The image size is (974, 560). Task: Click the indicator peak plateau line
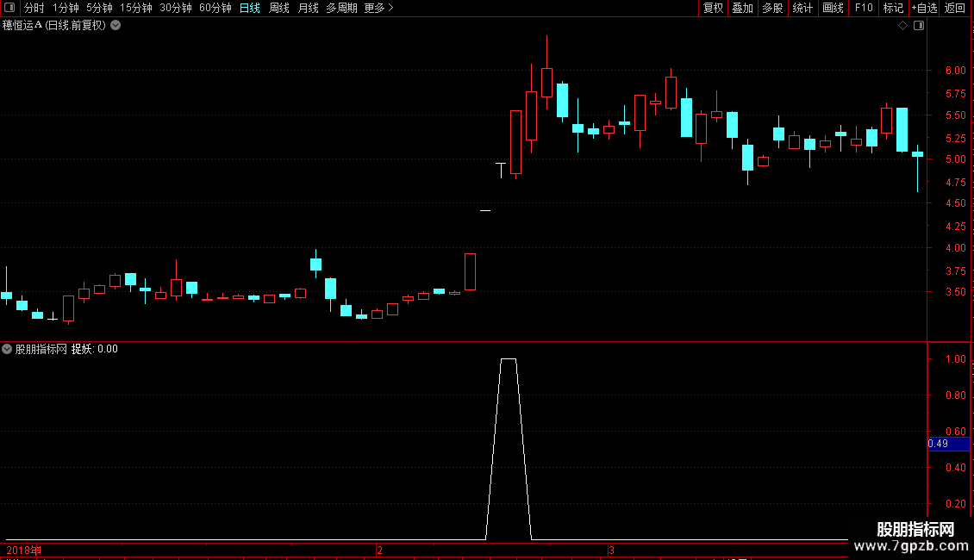509,359
